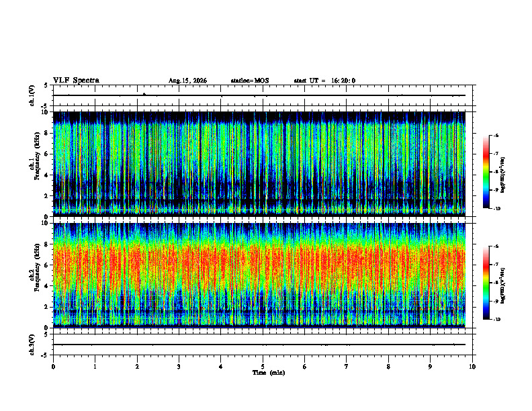532x411 pixels.
Task: Click the time axis tick label "4"
Action: coord(221,367)
